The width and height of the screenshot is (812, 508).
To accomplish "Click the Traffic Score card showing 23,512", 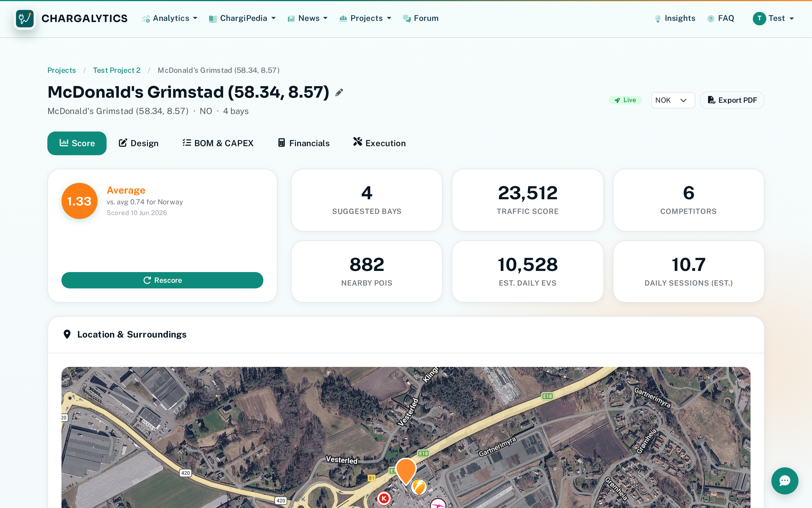I will [528, 200].
